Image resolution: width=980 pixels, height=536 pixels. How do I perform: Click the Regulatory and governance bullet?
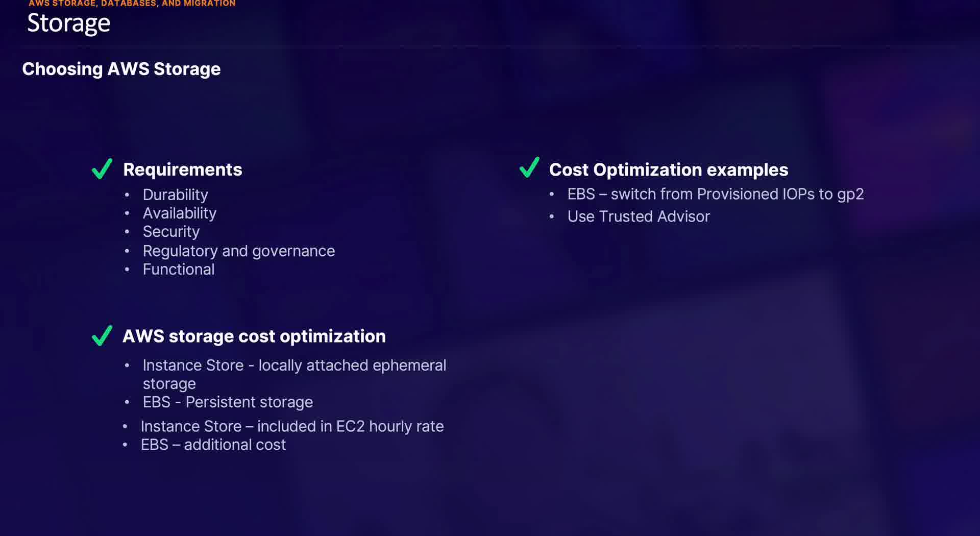click(238, 251)
